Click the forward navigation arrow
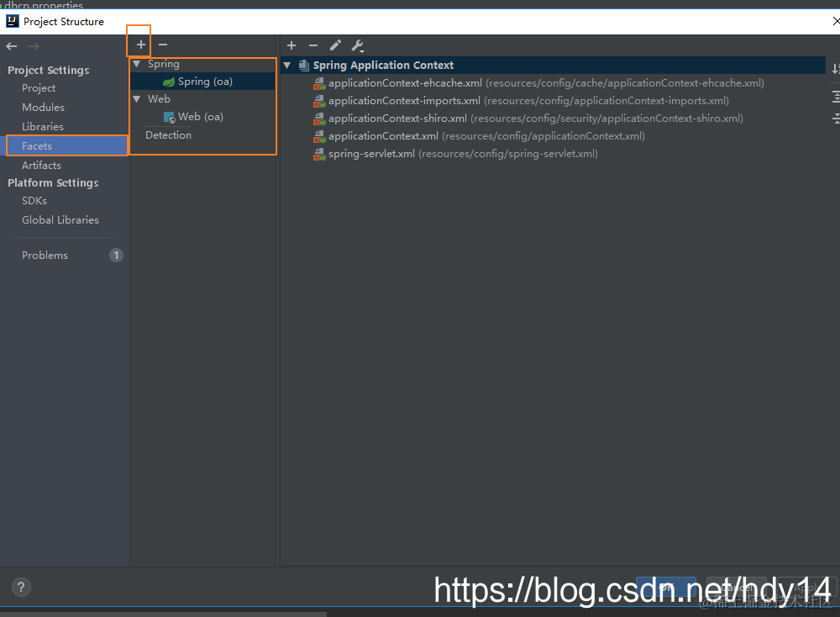Viewport: 840px width, 617px height. click(34, 46)
